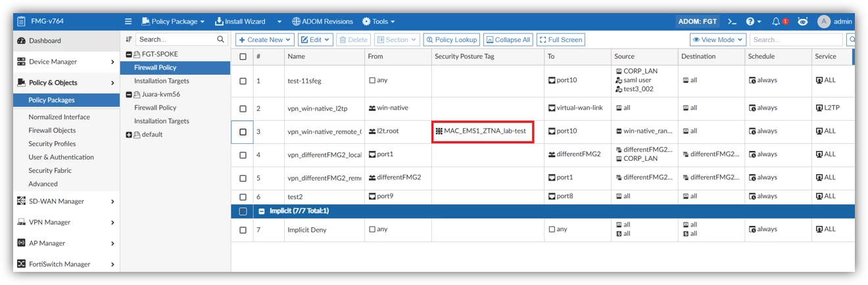
Task: Click the sort icon beside package search
Action: tap(129, 39)
